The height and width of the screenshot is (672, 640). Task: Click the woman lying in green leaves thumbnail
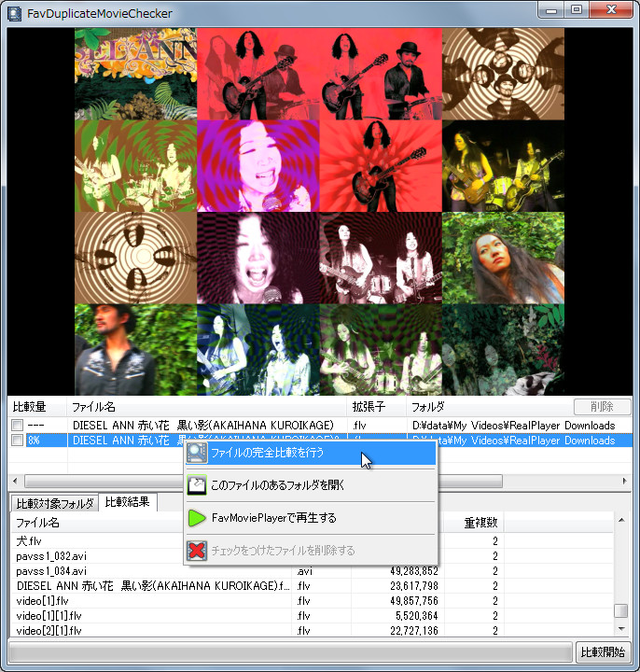(503, 258)
